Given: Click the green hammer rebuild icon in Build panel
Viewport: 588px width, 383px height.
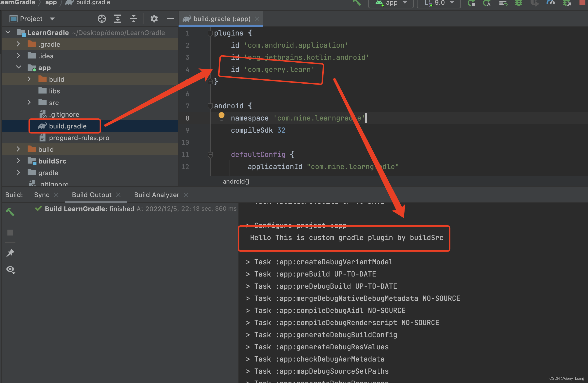Looking at the screenshot, I should (x=10, y=212).
